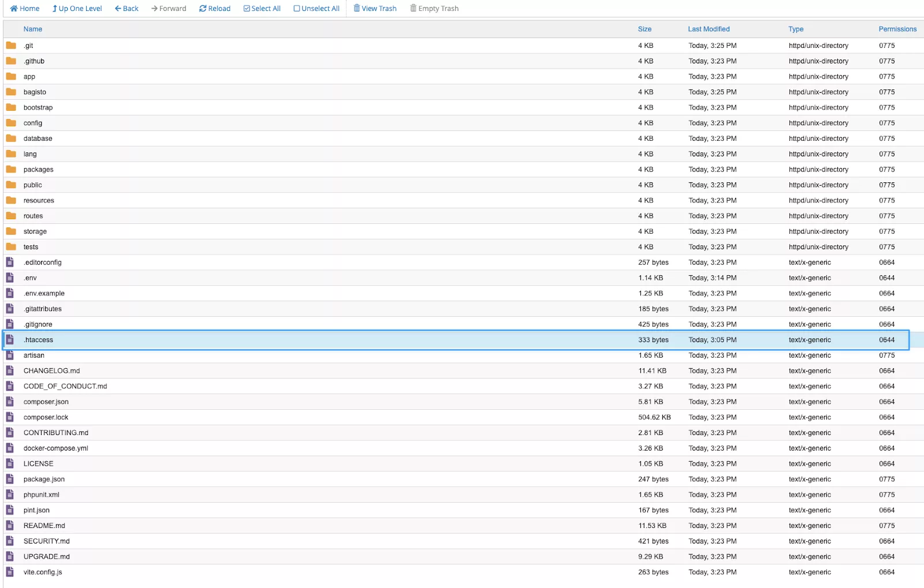The width and height of the screenshot is (924, 588).
Task: Click the Type column header
Action: [x=796, y=29]
